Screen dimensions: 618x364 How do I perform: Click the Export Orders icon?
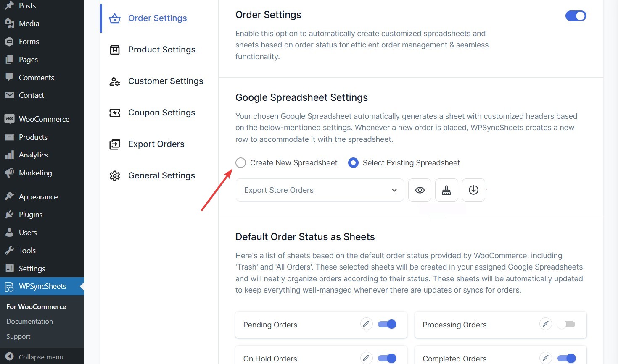click(x=115, y=144)
